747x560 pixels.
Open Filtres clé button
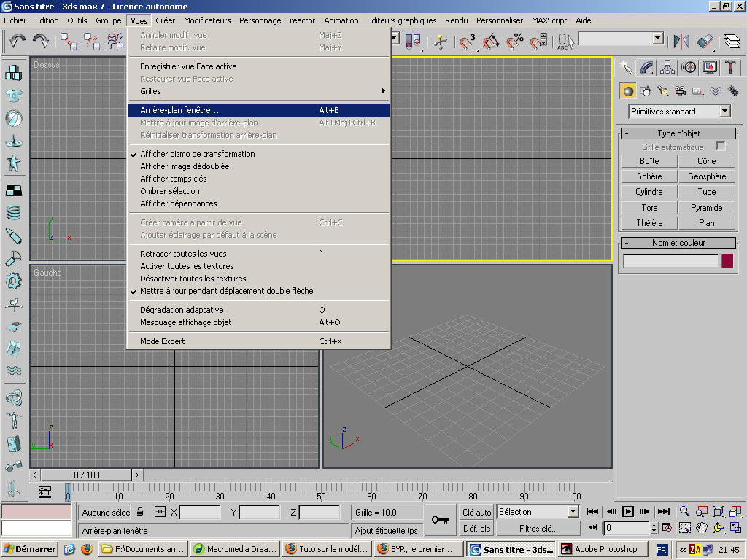point(538,529)
